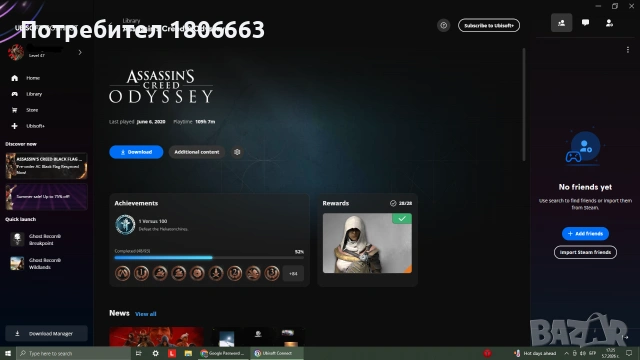The image size is (640, 360).
Task: Click the Ubisoft+ plus icon
Action: tap(15, 126)
